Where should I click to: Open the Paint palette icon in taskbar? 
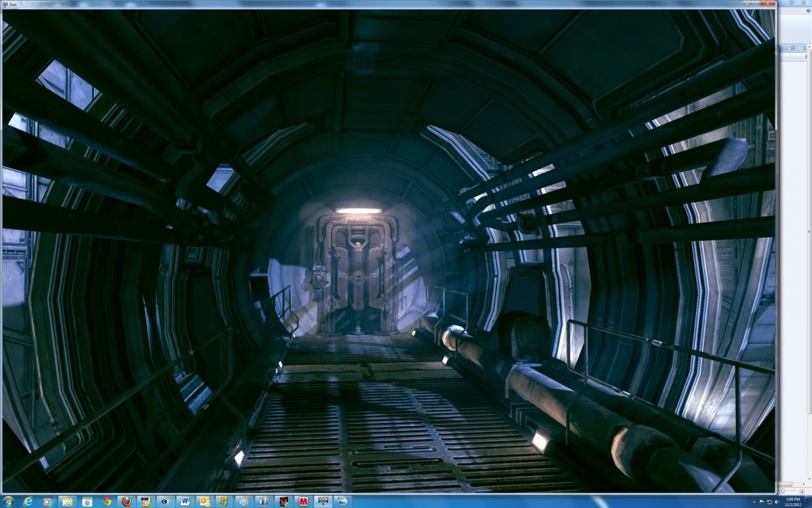pos(243,501)
